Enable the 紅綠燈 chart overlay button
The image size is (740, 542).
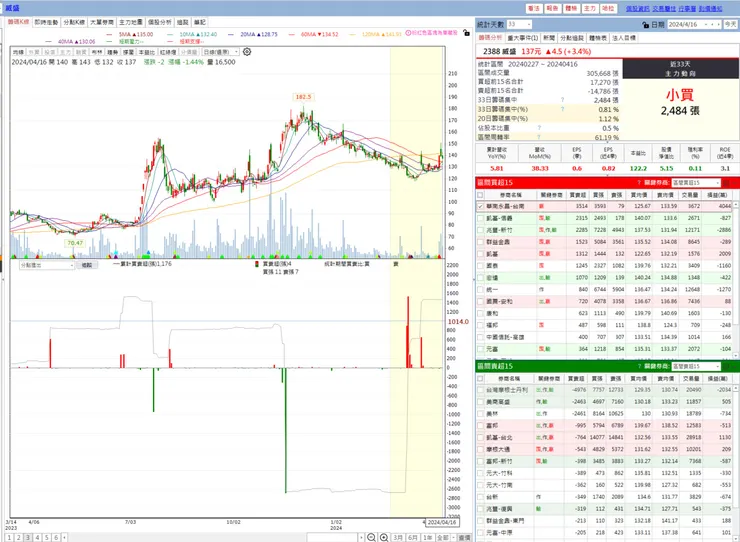168,52
